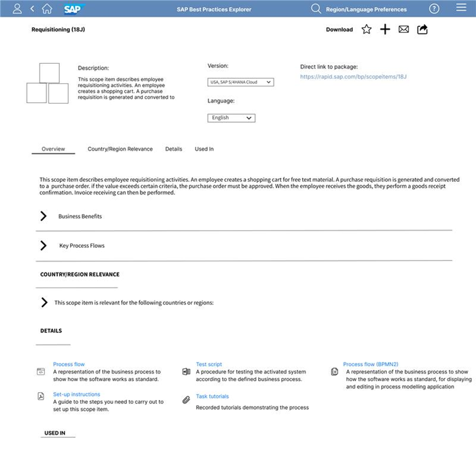
Task: Expand the relevant countries or regions list
Action: (x=43, y=302)
